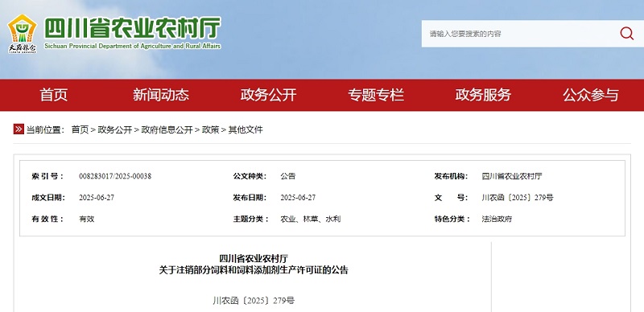
Task: Click the 有效性 field label
Action: 47,219
